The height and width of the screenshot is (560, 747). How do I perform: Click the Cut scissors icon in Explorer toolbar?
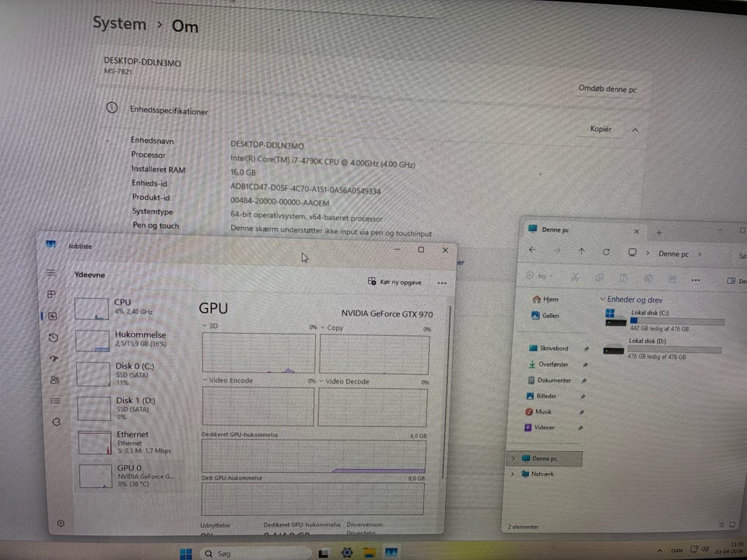(575, 277)
